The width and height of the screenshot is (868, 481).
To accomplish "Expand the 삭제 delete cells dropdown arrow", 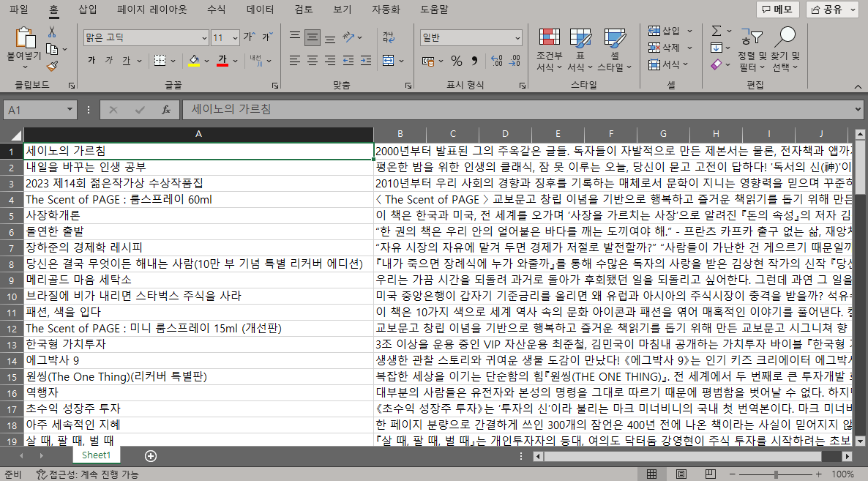I will (689, 48).
